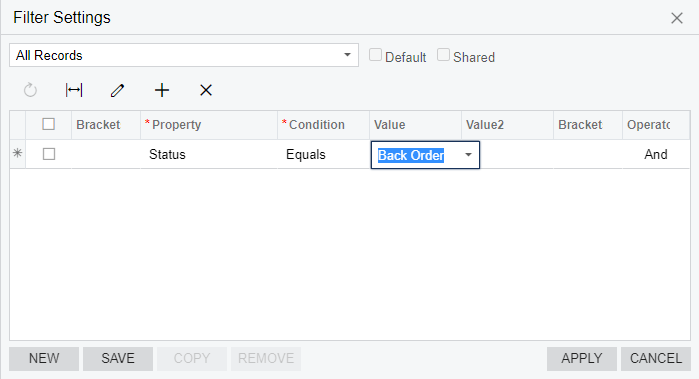Click the asterisk new-row indicator
Image resolution: width=699 pixels, height=379 pixels.
coord(17,153)
